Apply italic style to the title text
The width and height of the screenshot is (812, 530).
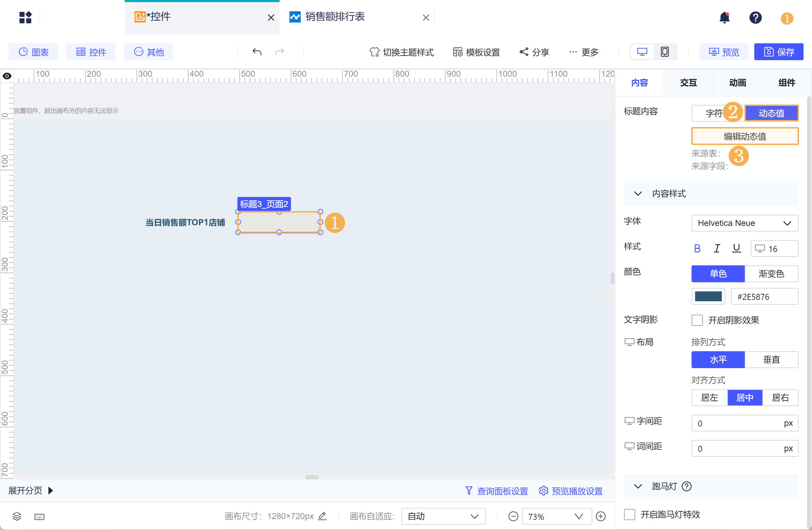coord(717,248)
